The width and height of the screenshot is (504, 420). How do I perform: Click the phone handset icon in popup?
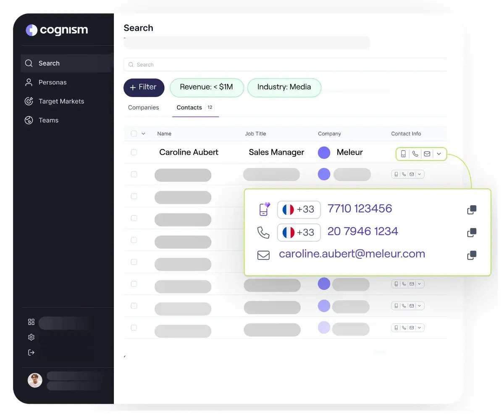(263, 232)
